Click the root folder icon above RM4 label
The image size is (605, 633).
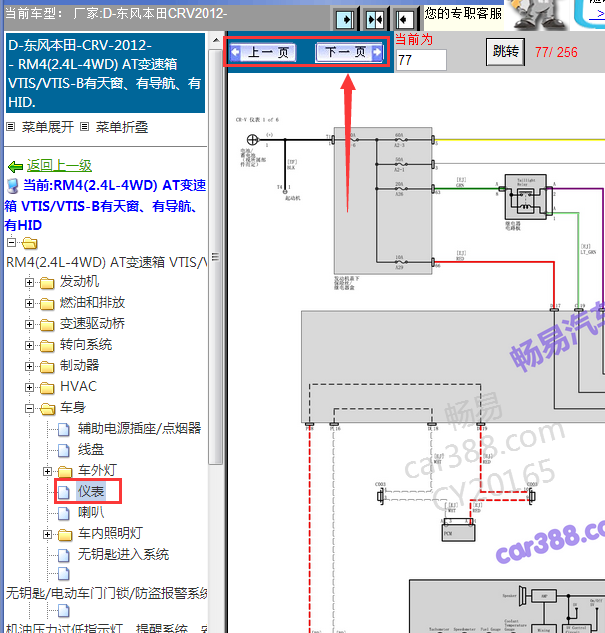click(29, 243)
